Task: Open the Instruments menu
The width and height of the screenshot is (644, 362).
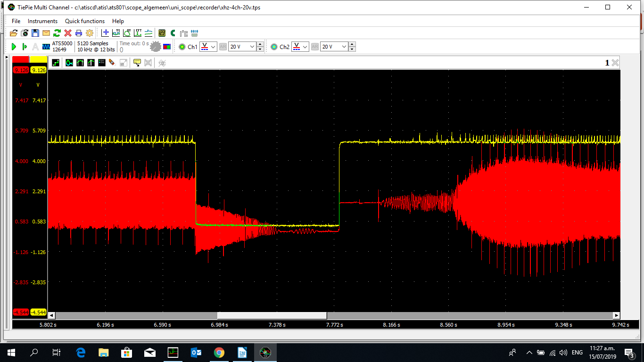Action: click(42, 21)
